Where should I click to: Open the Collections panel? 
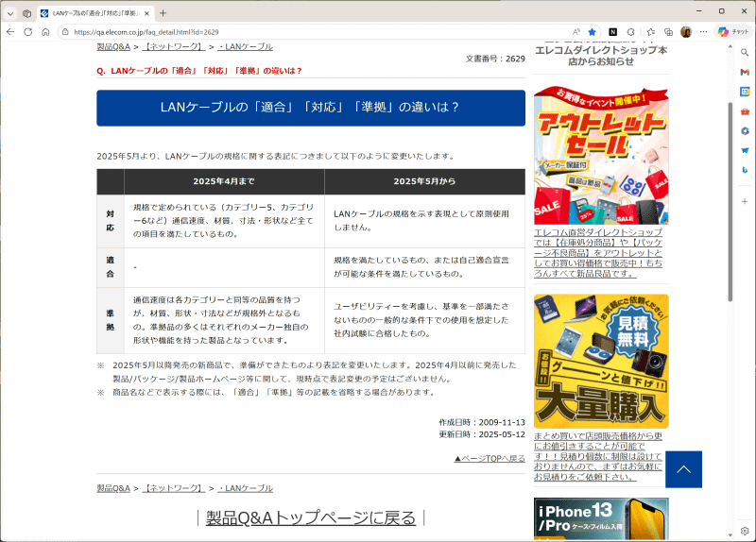point(668,32)
